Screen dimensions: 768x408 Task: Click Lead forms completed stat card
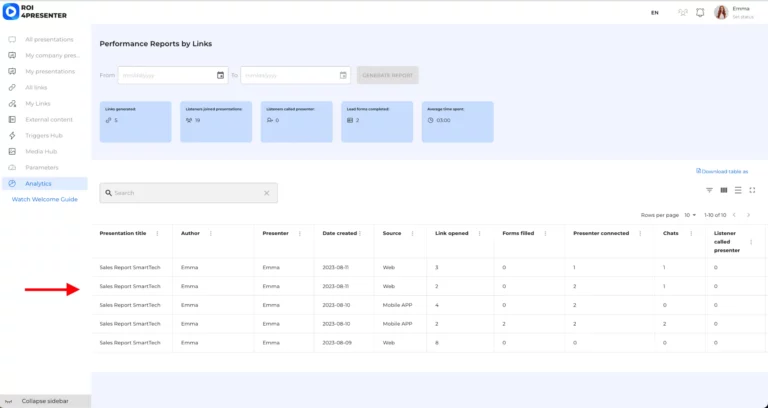(x=377, y=122)
